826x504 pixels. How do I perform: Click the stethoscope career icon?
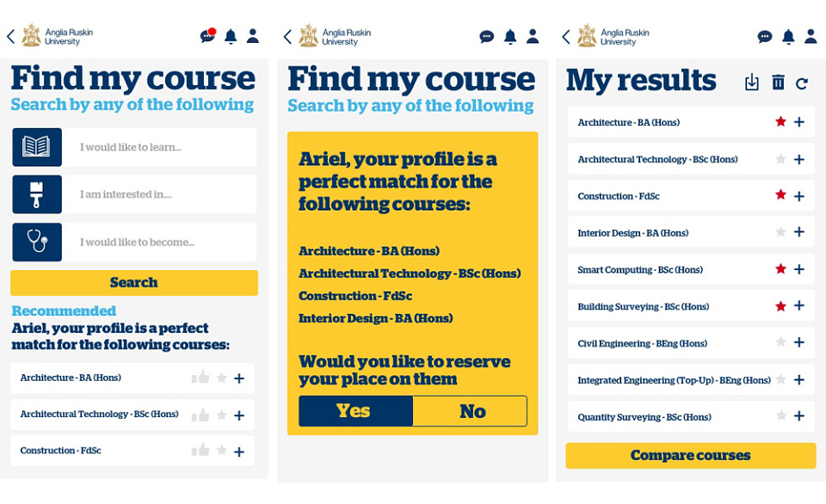37,242
